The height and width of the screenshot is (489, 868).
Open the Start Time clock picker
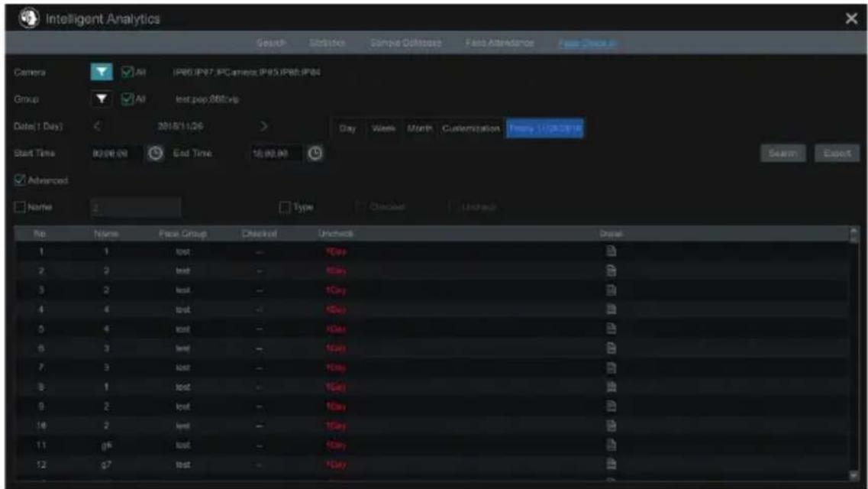[156, 154]
